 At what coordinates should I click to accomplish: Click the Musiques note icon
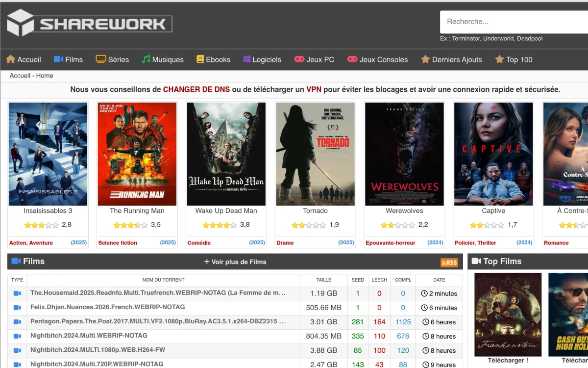[146, 59]
